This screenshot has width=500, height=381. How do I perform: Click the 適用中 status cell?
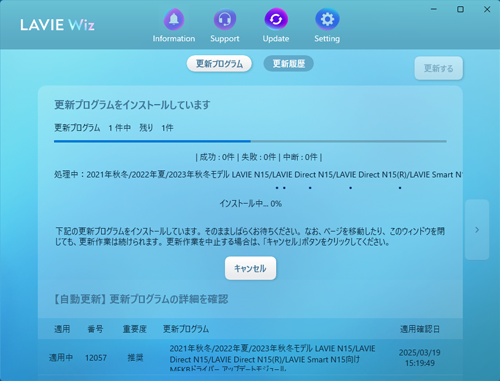click(x=61, y=358)
